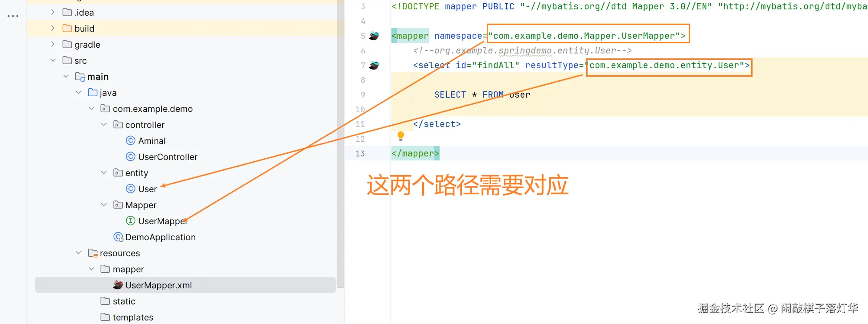Screen dimensions: 868x324
Task: Collapse the com.example.demo package
Action: 91,108
